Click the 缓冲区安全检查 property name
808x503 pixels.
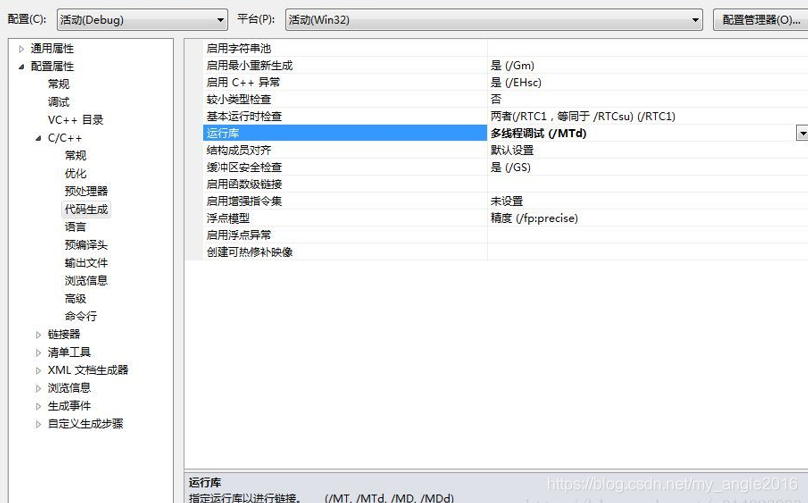(244, 167)
